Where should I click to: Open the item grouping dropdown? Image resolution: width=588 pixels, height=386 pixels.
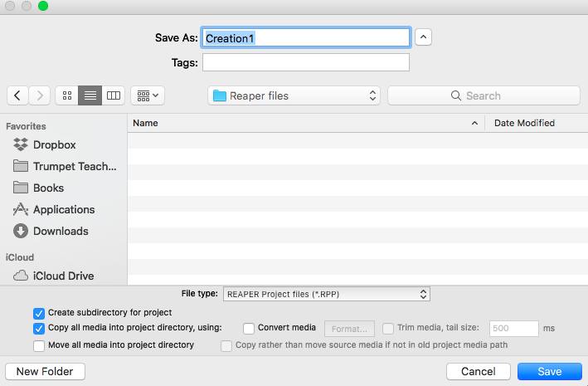coord(148,95)
